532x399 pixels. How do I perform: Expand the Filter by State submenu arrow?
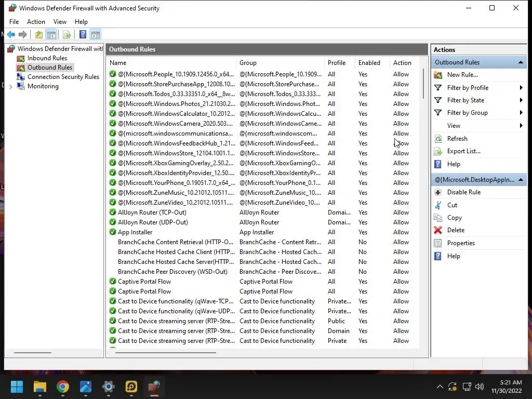pos(521,100)
